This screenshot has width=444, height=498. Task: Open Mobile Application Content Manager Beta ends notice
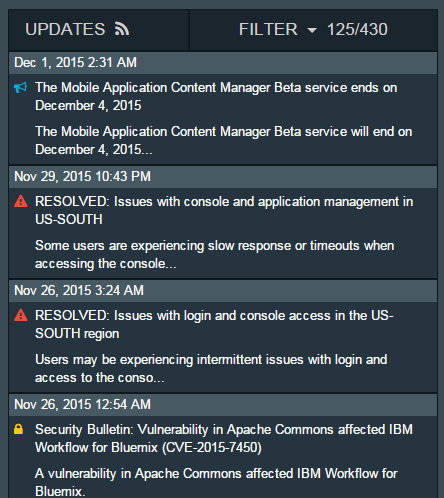[216, 97]
